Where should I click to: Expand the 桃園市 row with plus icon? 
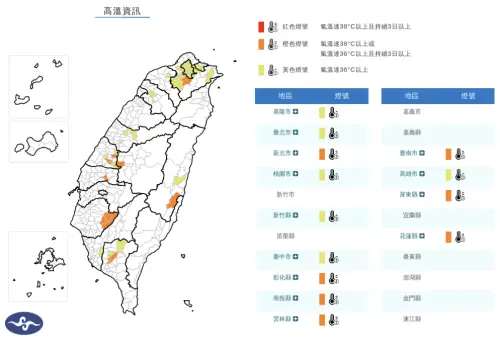pyautogui.click(x=295, y=174)
